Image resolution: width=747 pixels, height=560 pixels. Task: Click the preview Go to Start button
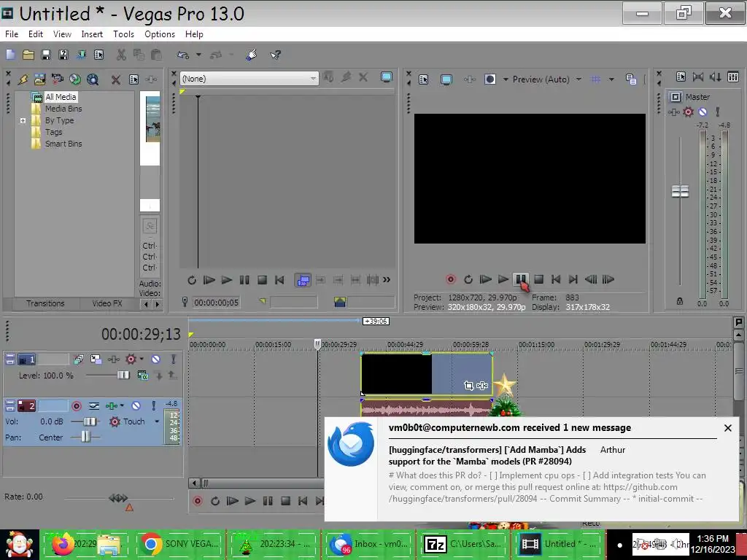[555, 279]
